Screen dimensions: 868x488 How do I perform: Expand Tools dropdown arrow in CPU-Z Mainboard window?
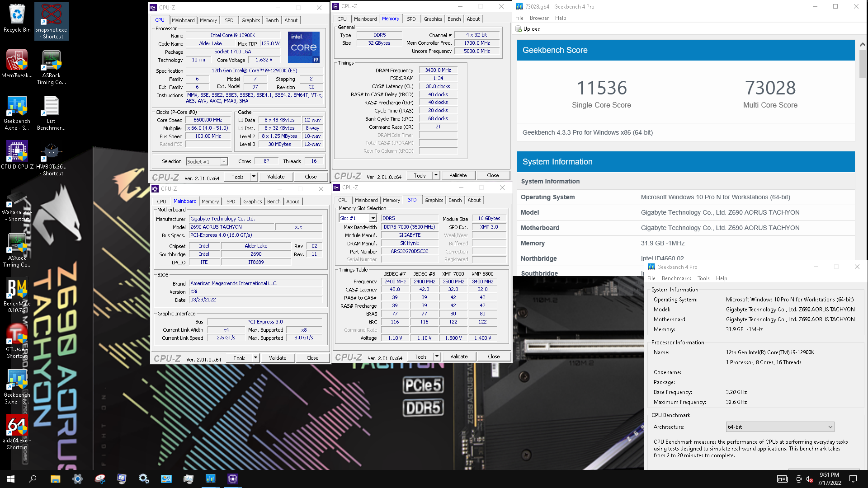point(255,358)
